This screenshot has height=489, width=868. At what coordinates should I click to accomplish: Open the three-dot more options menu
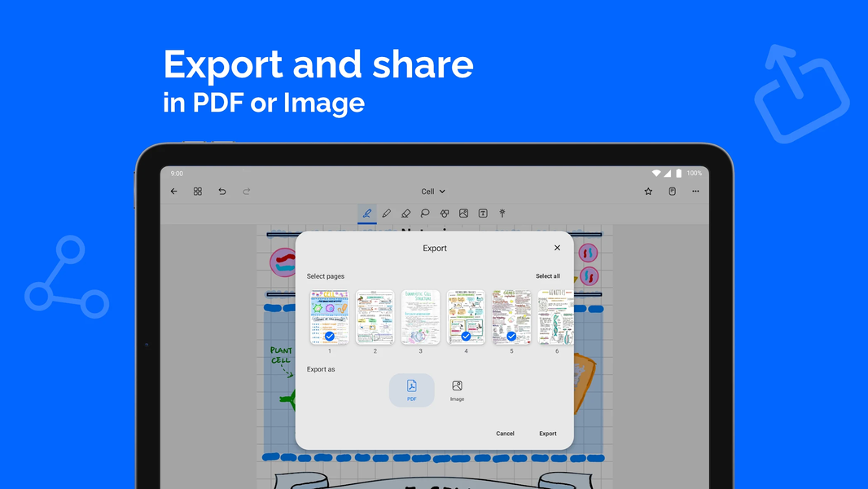click(695, 191)
